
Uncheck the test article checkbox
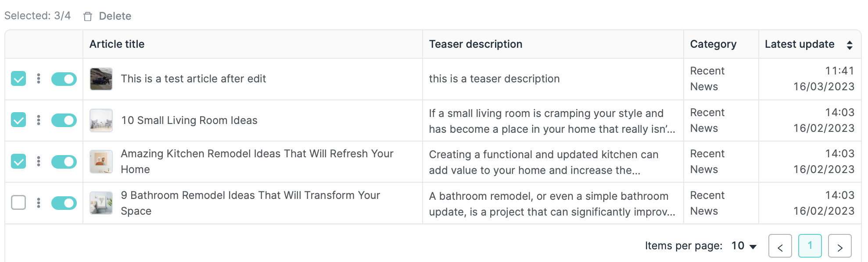[18, 78]
